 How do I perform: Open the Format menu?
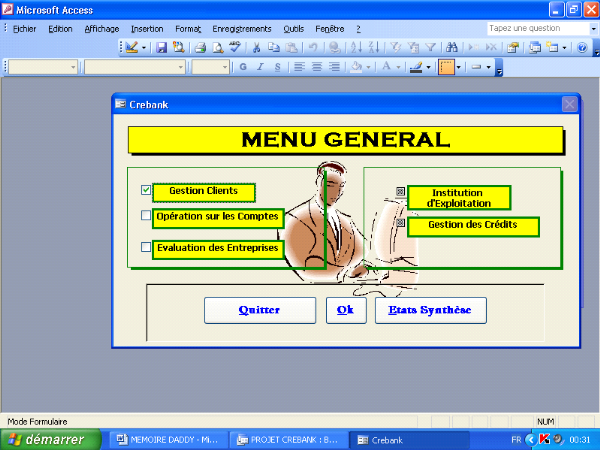188,29
